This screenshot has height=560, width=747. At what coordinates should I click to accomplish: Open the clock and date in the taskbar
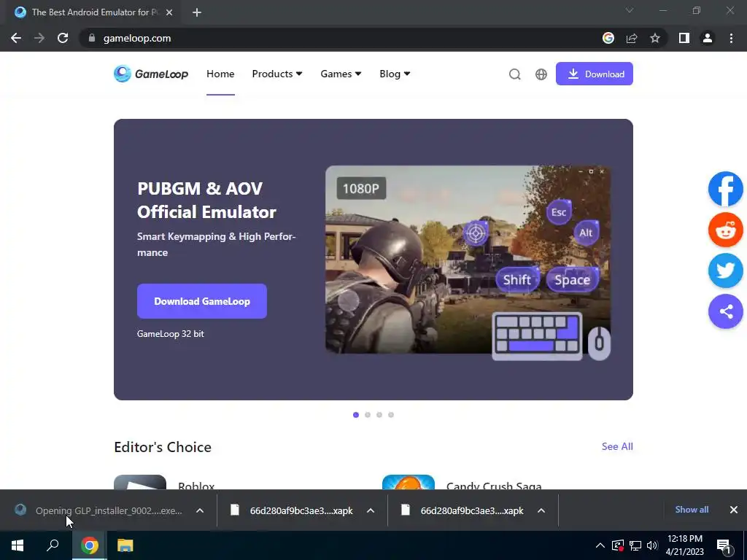(684, 545)
